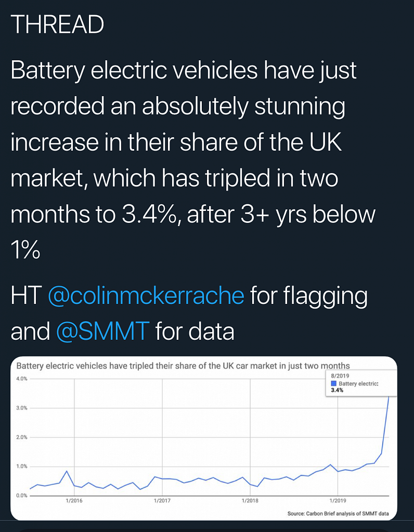Click the 2.0% y-axis label
The width and height of the screenshot is (414, 532).
pyautogui.click(x=22, y=437)
